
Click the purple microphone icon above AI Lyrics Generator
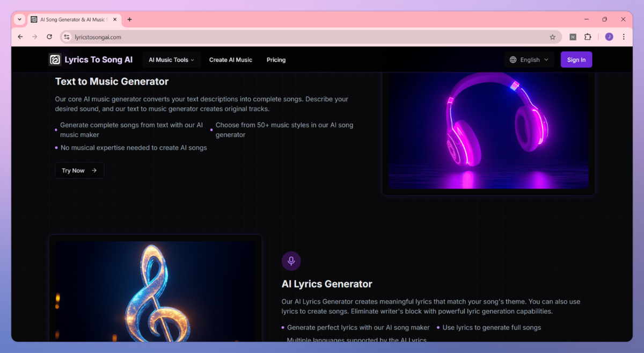coord(291,261)
